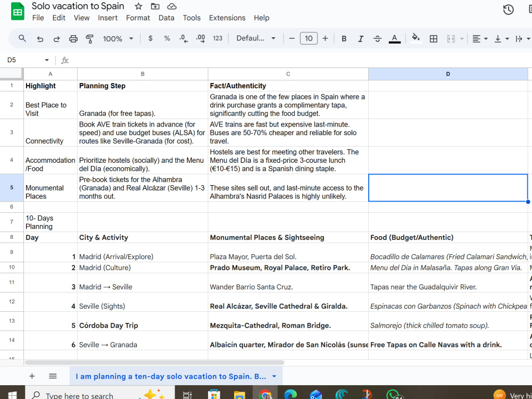532x399 pixels.
Task: Redo the last action
Action: 56,39
